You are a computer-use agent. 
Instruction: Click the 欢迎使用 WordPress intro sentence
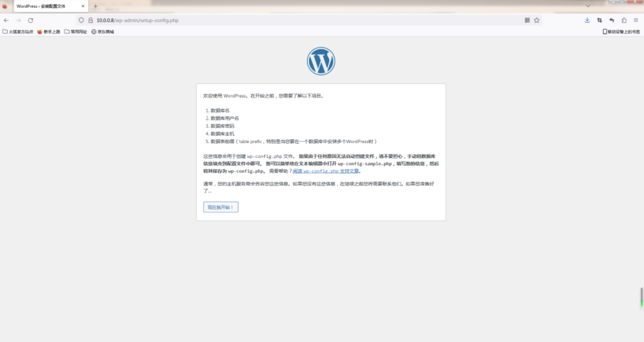coord(264,96)
